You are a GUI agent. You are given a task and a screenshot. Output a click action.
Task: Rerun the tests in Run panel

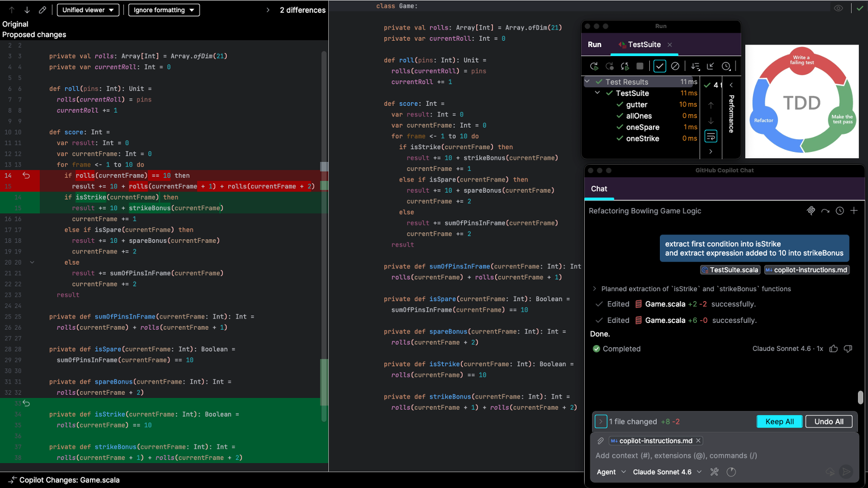pyautogui.click(x=594, y=66)
